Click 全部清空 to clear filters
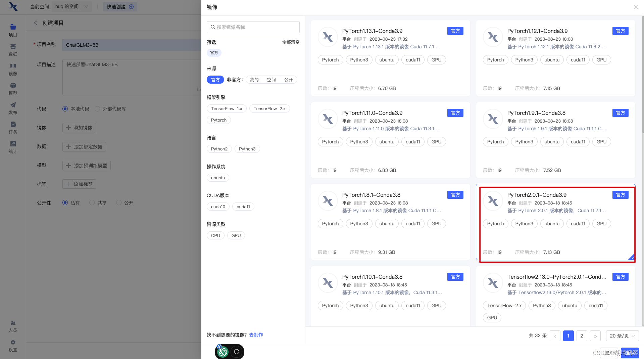This screenshot has width=644, height=359. coord(291,42)
